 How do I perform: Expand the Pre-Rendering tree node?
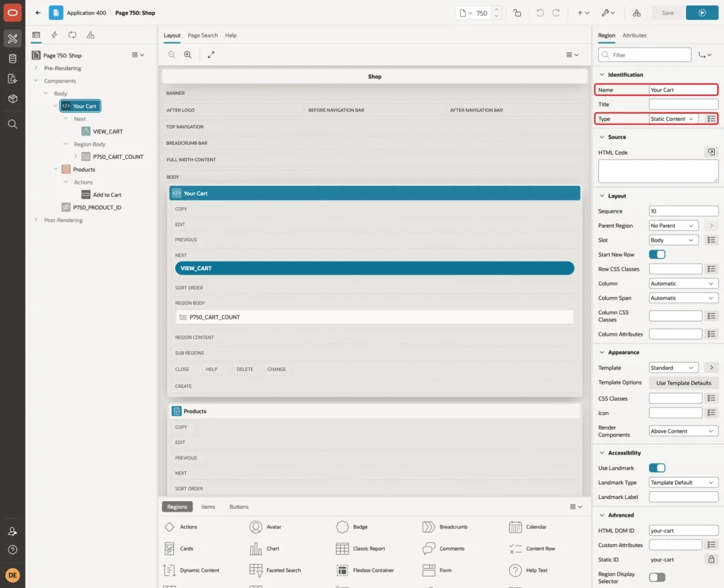36,68
